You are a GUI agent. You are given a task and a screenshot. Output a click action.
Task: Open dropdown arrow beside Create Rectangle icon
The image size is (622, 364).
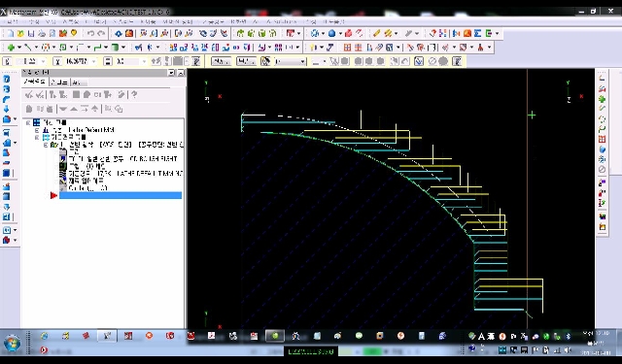tap(71, 48)
